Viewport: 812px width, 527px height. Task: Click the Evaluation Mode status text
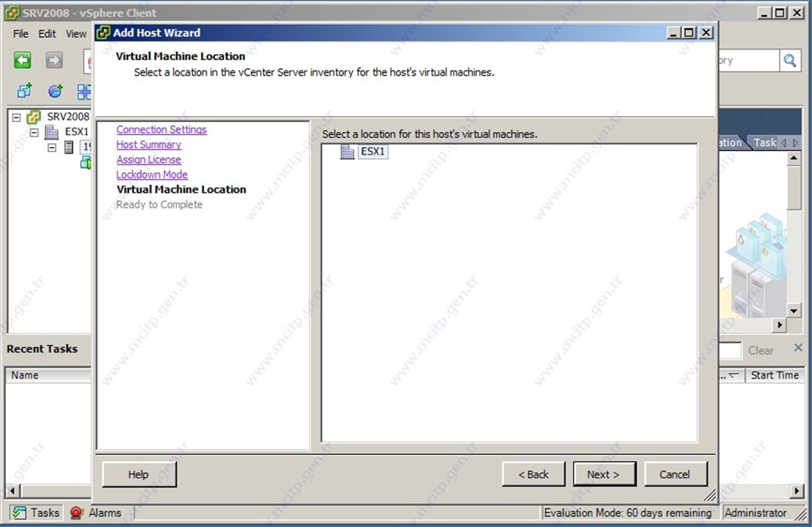(628, 513)
